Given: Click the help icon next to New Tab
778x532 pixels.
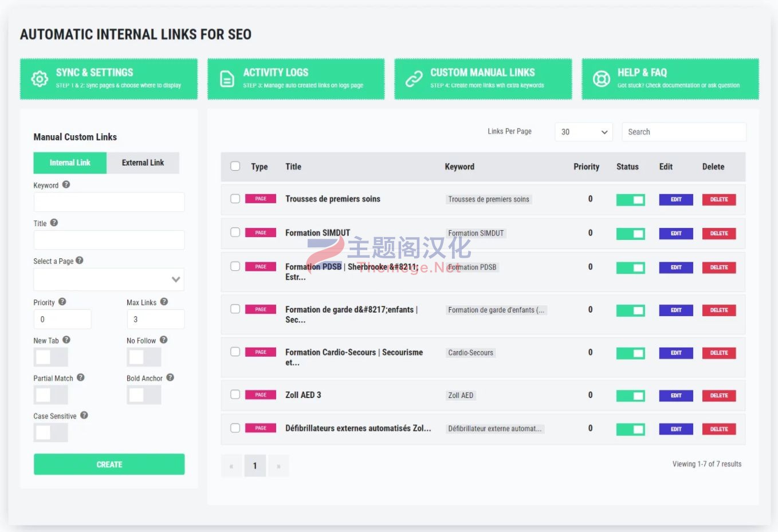Looking at the screenshot, I should pos(66,340).
